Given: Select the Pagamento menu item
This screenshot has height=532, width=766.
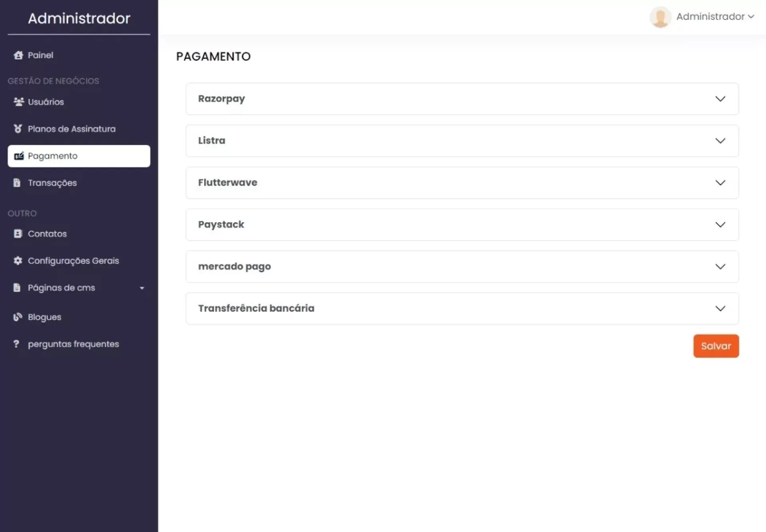Looking at the screenshot, I should tap(79, 156).
